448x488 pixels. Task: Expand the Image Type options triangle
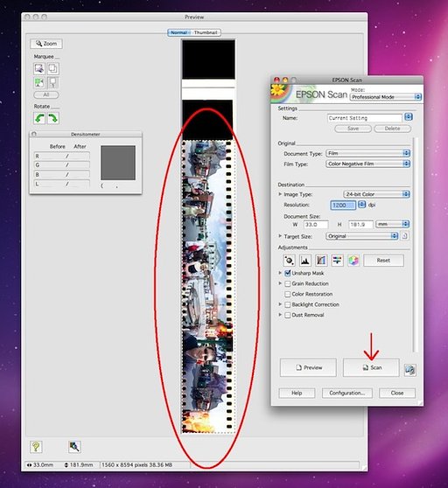tap(280, 194)
